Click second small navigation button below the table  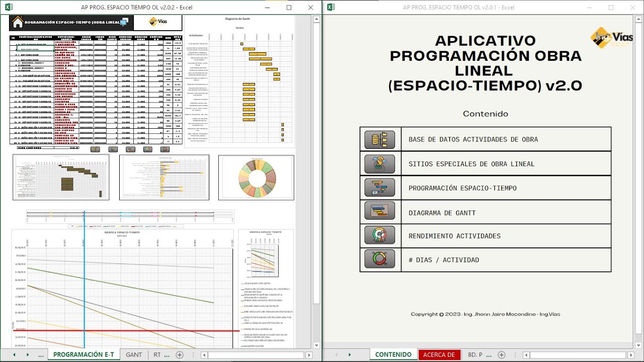click(113, 149)
